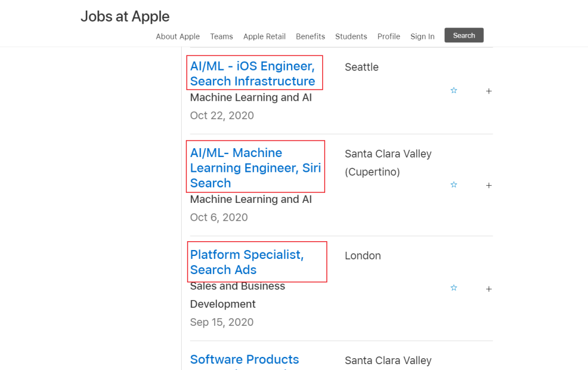This screenshot has height=370, width=588.
Task: Open the Apple Retail section
Action: [265, 36]
